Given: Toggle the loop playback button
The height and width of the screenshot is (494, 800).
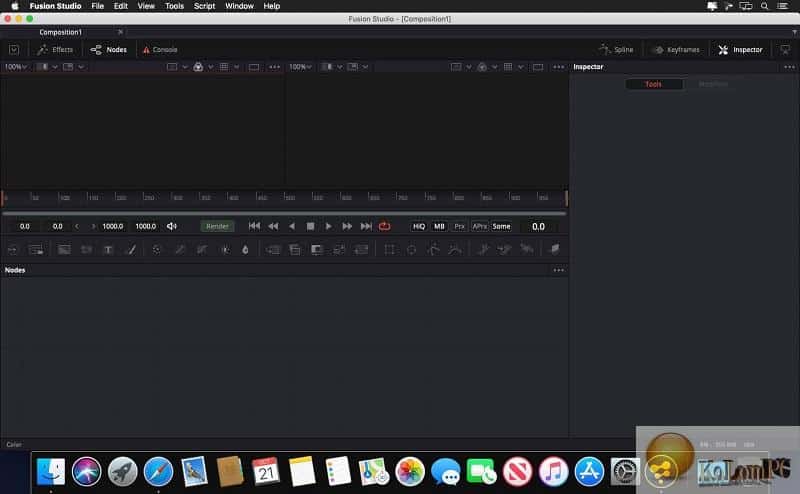Looking at the screenshot, I should click(x=385, y=226).
